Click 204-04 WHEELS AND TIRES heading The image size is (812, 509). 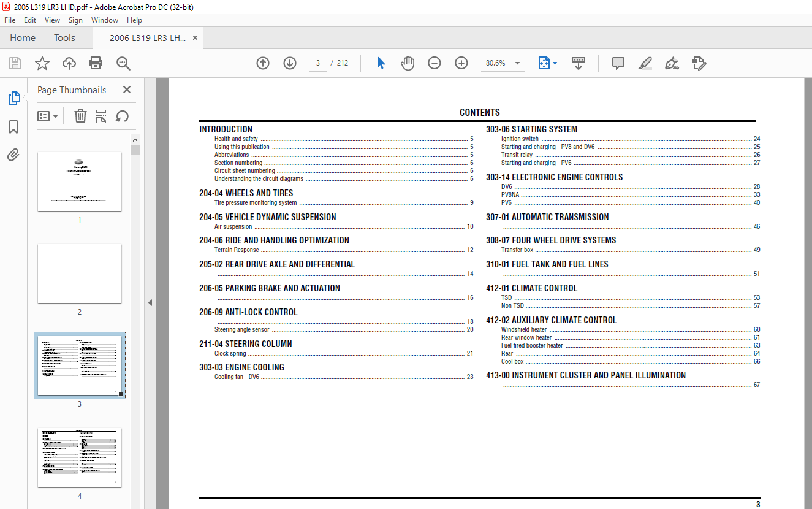click(246, 193)
